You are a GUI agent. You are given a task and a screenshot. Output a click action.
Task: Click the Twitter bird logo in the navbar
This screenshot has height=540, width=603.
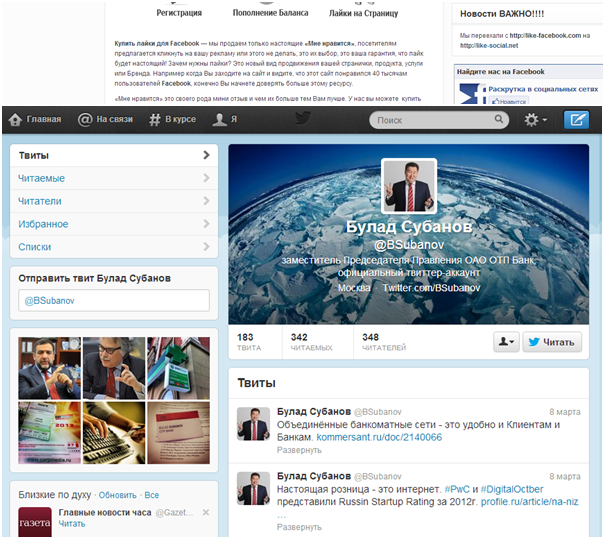(303, 118)
